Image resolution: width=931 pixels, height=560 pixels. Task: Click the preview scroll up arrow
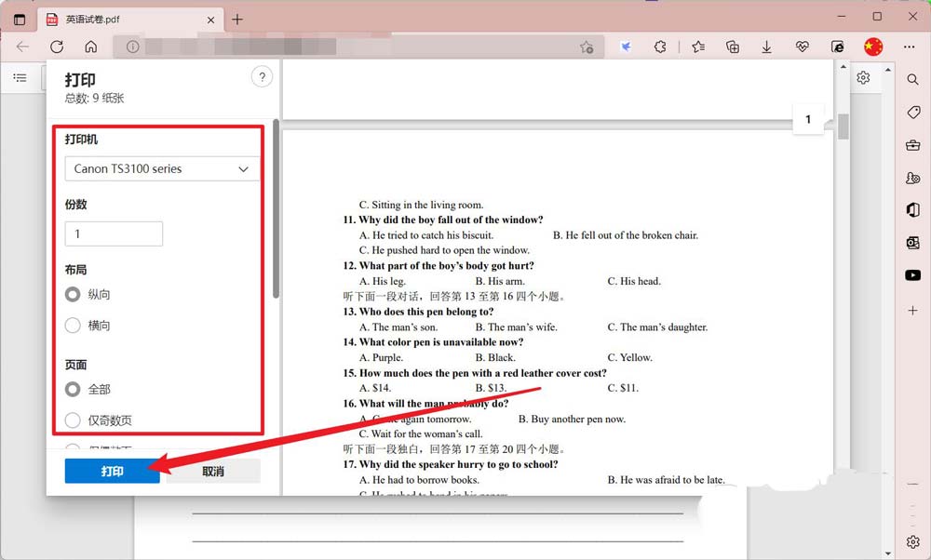pyautogui.click(x=843, y=66)
